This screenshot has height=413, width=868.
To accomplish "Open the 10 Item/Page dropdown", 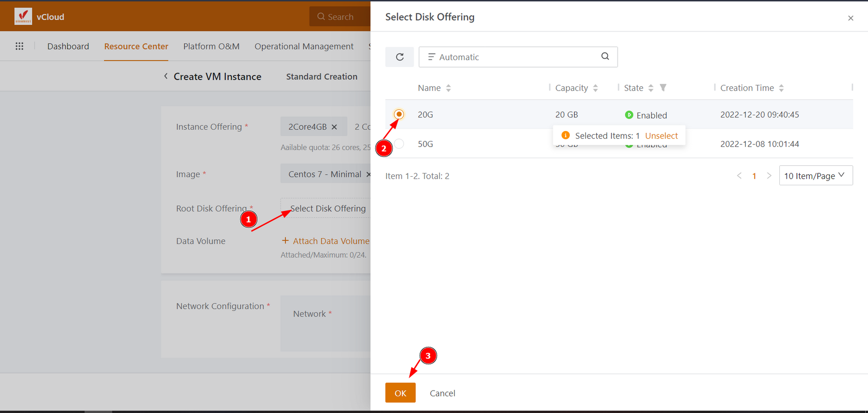I will point(816,176).
